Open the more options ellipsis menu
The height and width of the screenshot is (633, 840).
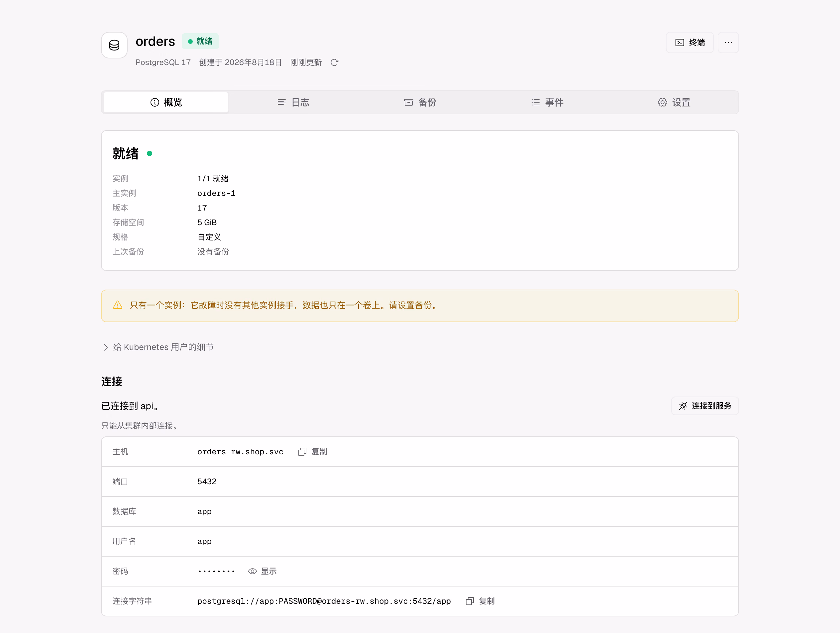[x=728, y=43]
